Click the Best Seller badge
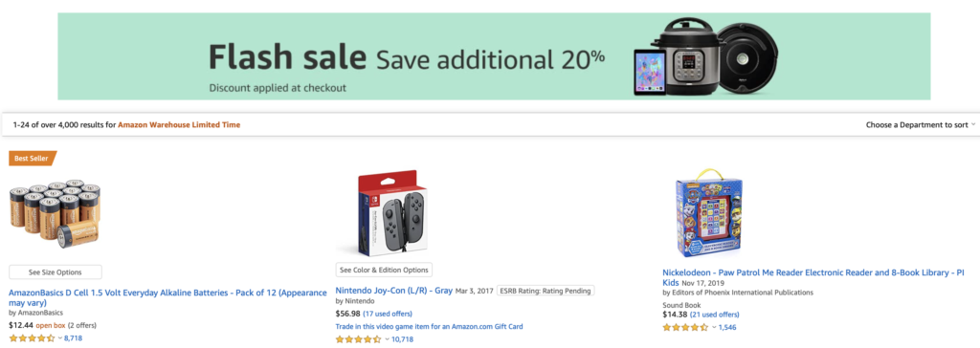 click(x=33, y=158)
